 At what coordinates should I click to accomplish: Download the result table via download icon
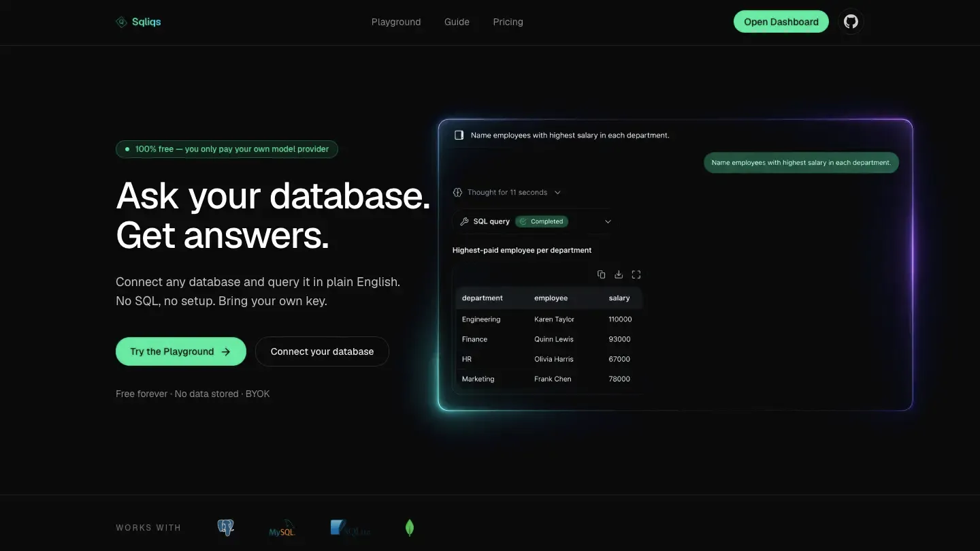(619, 274)
